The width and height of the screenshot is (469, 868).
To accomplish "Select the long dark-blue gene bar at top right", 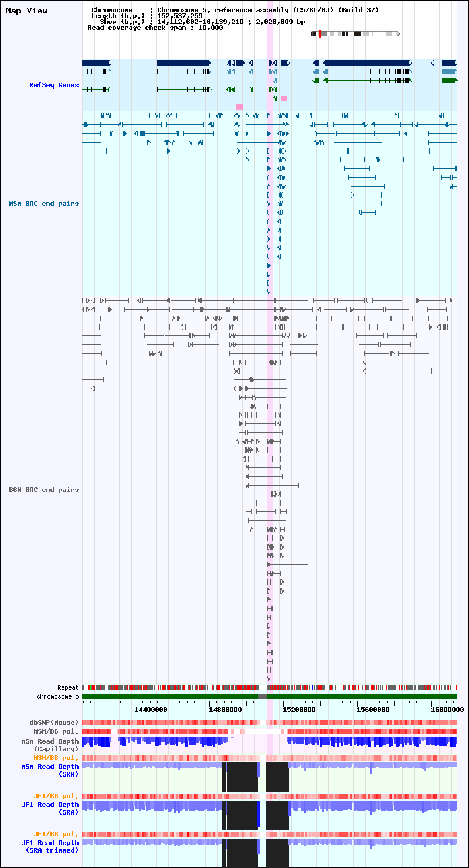I will [367, 63].
